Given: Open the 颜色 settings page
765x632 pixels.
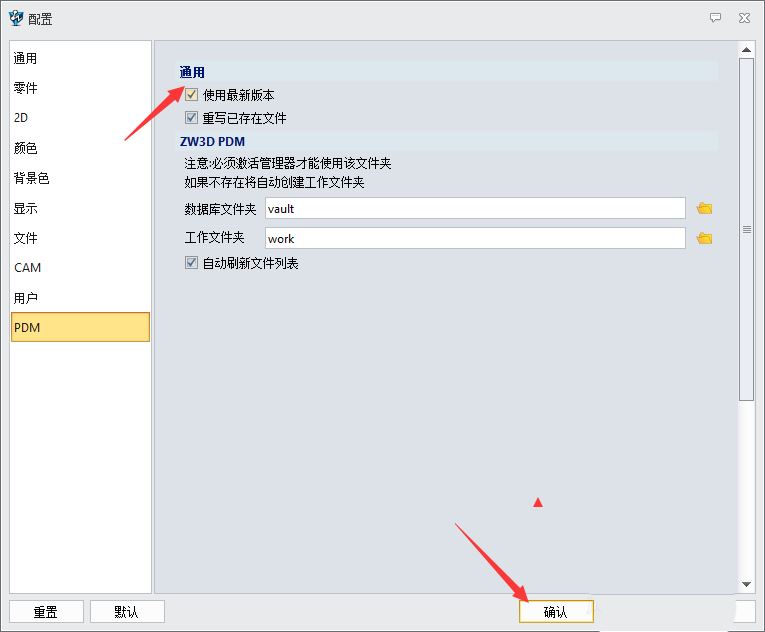Looking at the screenshot, I should click(x=26, y=149).
